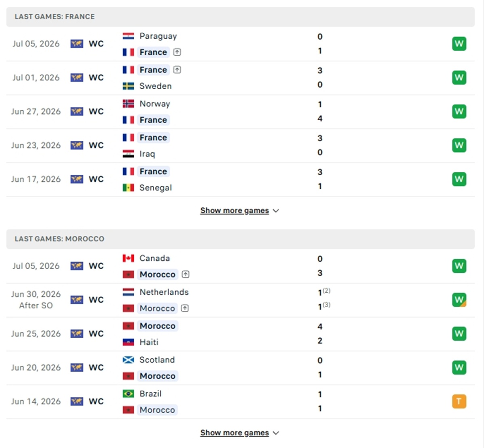
Task: Expand more France games via chevron
Action: (x=276, y=211)
